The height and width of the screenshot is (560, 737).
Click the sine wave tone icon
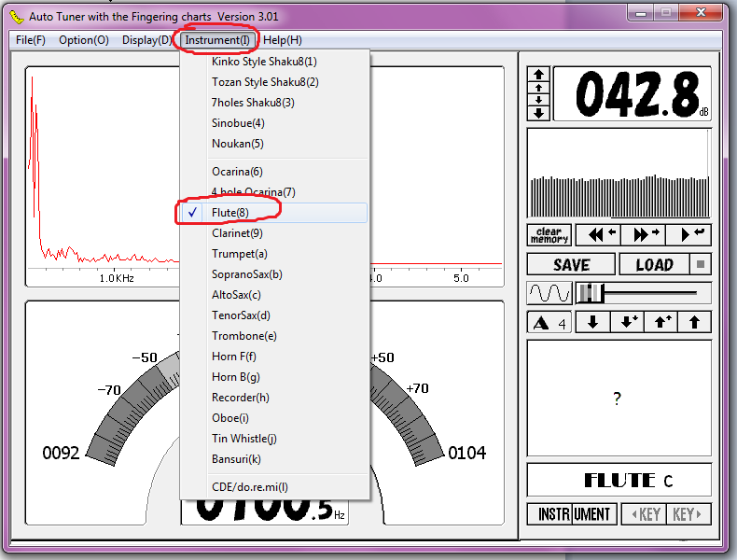click(x=549, y=294)
